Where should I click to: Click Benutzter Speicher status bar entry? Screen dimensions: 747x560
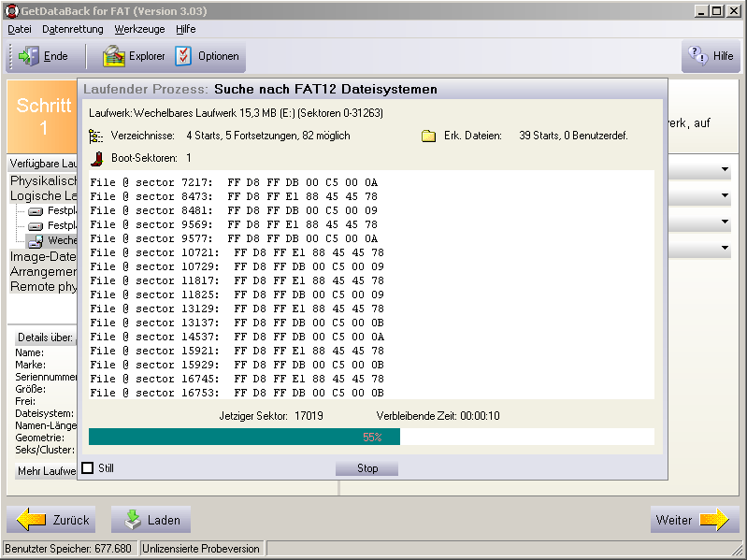70,549
